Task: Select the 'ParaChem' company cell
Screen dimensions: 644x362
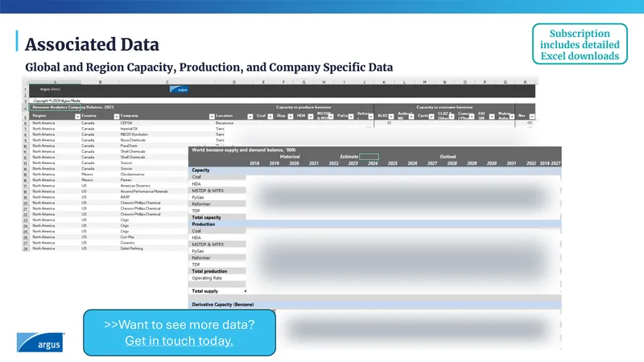Action: pyautogui.click(x=129, y=146)
